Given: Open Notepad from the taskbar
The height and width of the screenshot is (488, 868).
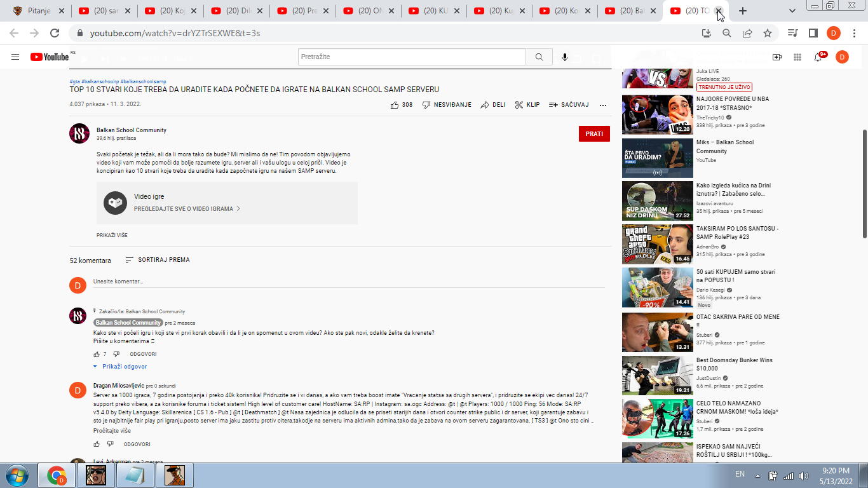Looking at the screenshot, I should 134,475.
